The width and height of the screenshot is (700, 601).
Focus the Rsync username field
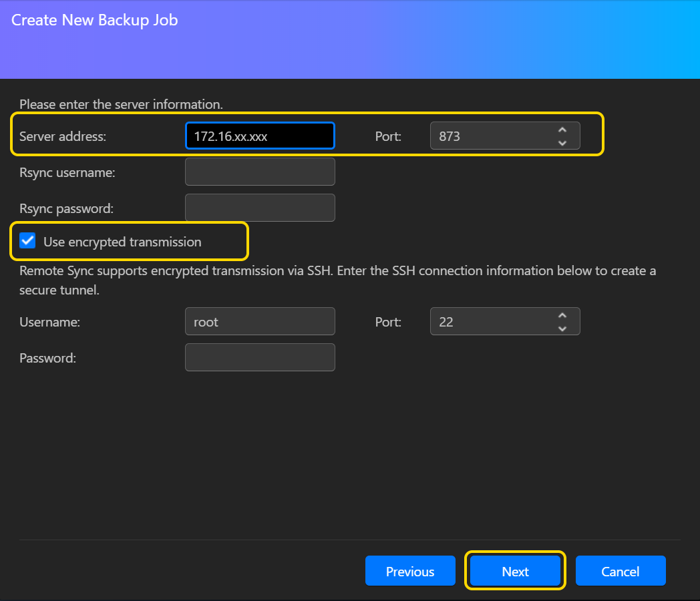[260, 172]
